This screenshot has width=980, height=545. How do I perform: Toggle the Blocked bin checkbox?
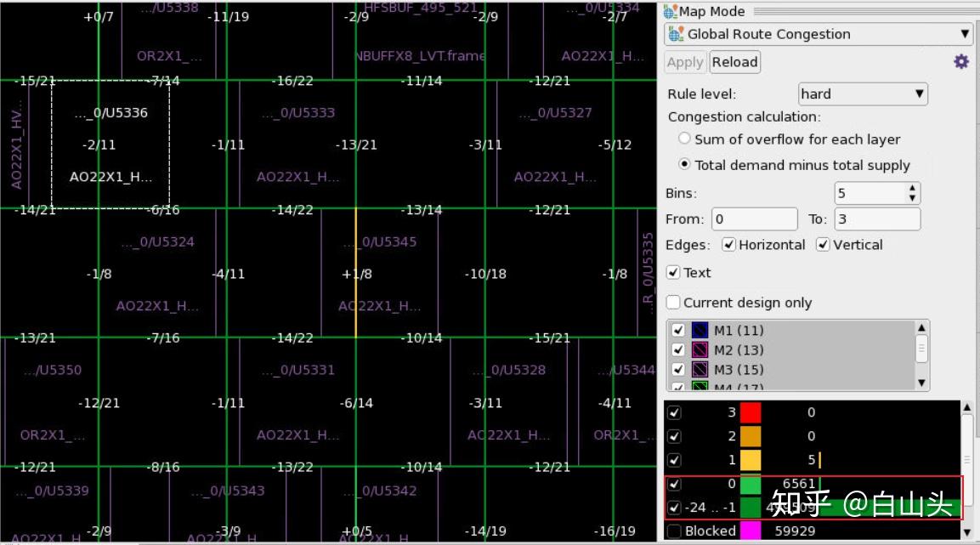coord(674,531)
